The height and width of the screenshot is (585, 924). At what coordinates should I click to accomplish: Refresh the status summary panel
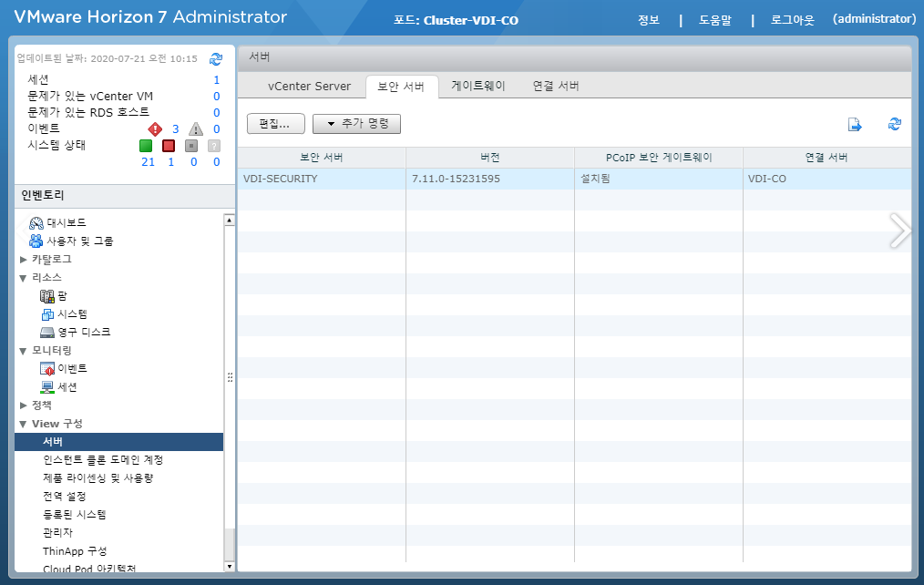pyautogui.click(x=216, y=59)
